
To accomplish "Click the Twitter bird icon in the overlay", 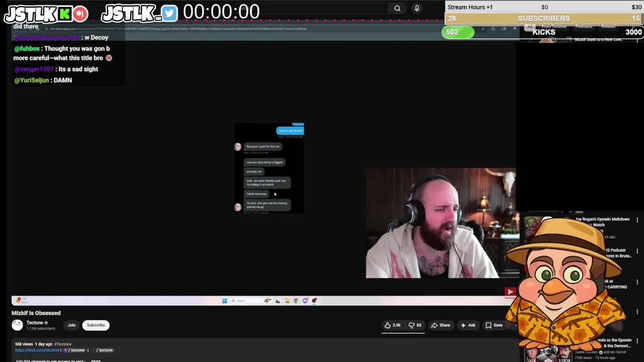I will tap(170, 14).
